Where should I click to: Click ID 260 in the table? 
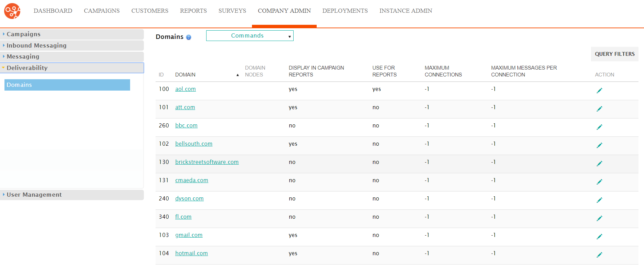164,125
